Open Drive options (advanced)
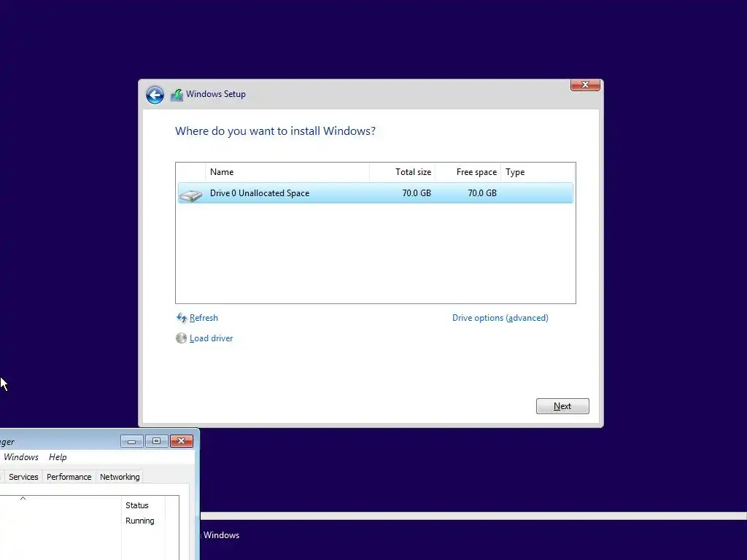Screen dimensions: 747x560 (x=500, y=318)
